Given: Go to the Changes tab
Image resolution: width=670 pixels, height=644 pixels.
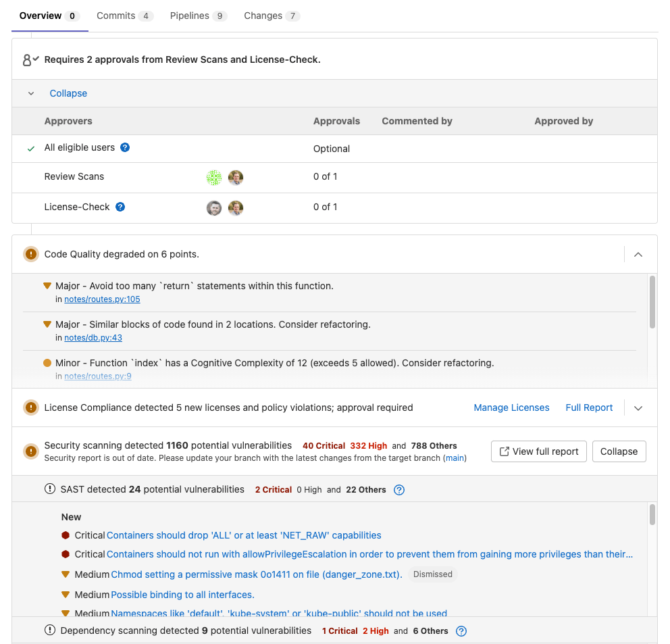Looking at the screenshot, I should click(272, 16).
